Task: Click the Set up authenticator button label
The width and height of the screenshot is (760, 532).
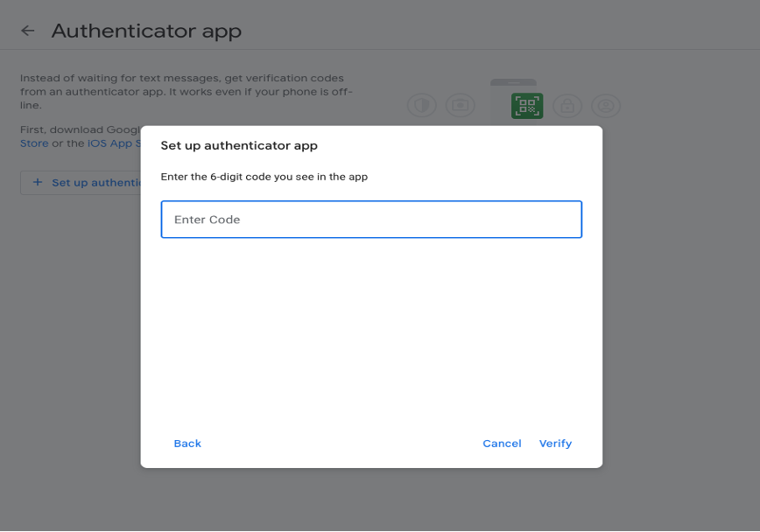Action: 95,182
